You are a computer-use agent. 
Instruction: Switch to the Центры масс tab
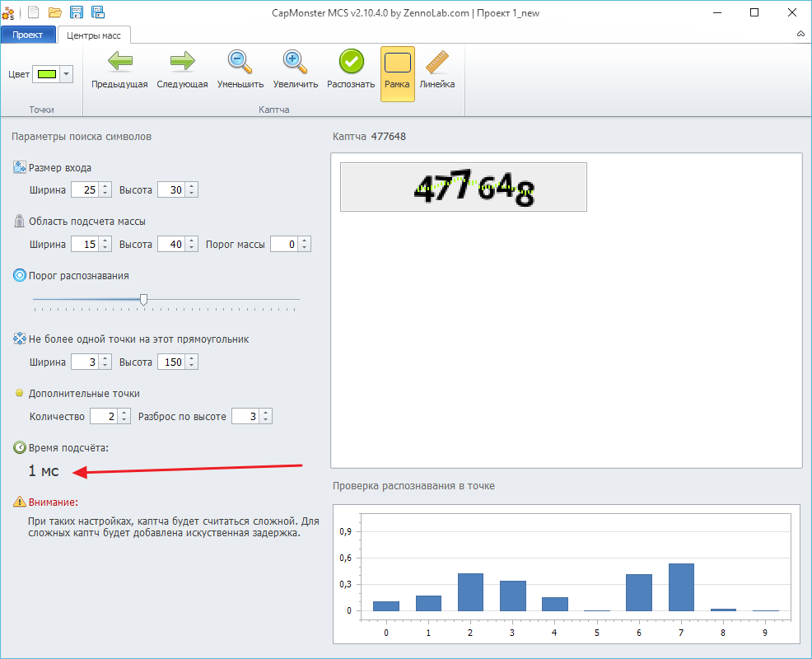tap(94, 35)
